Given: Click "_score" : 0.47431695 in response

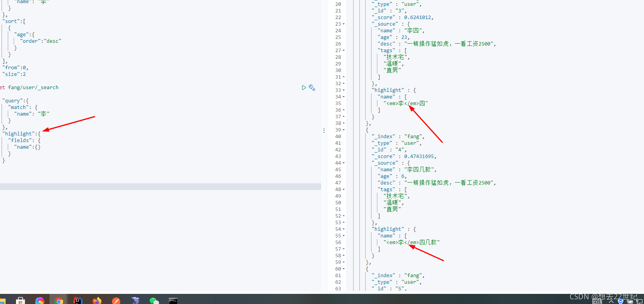Looking at the screenshot, I should point(404,156).
